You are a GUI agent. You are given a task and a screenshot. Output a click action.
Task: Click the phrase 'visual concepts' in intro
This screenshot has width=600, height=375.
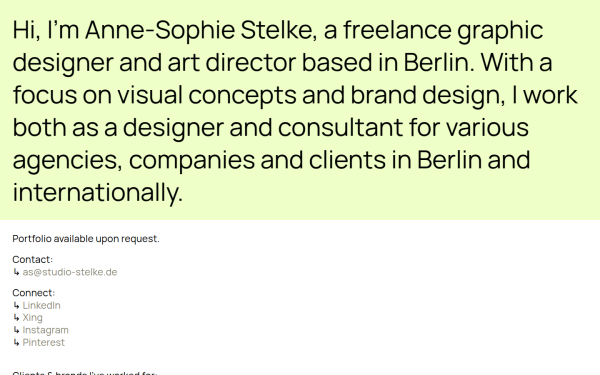(207, 95)
